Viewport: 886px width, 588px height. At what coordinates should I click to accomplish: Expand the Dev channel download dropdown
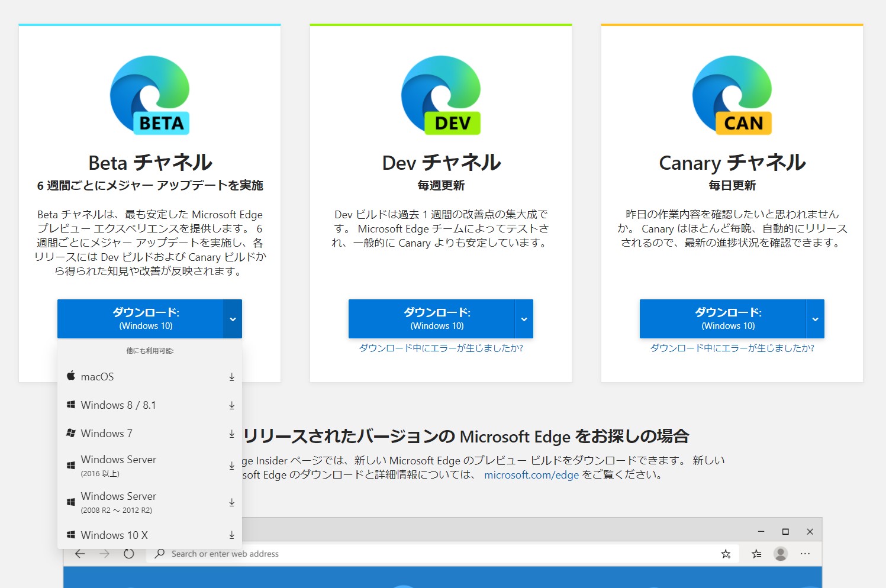click(x=523, y=319)
